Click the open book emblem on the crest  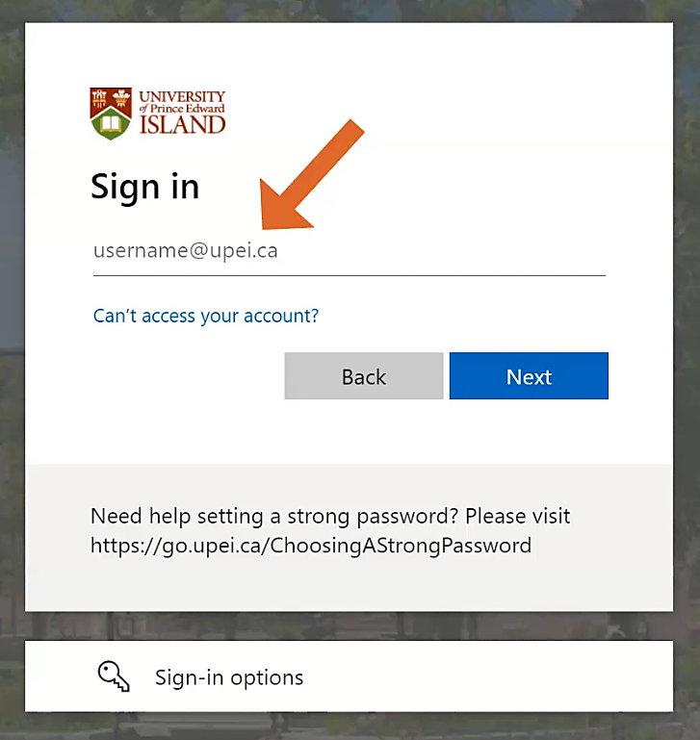112,124
